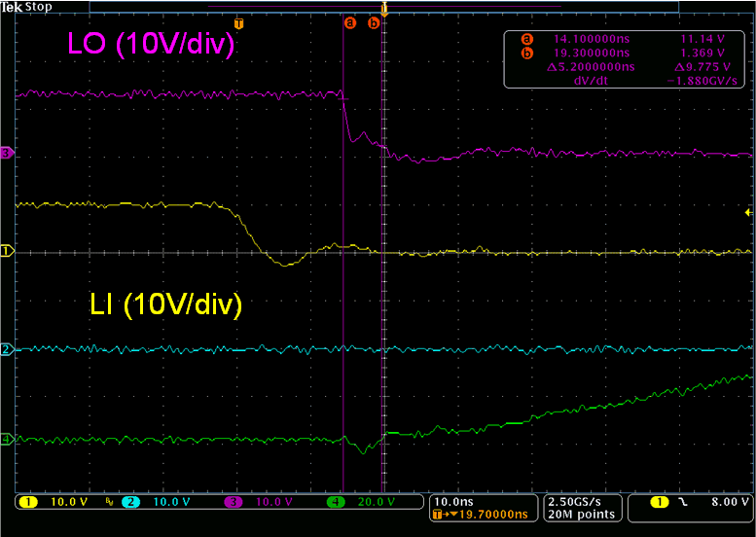Click the LO (10V/div) waveform label
The image size is (756, 537).
(149, 44)
